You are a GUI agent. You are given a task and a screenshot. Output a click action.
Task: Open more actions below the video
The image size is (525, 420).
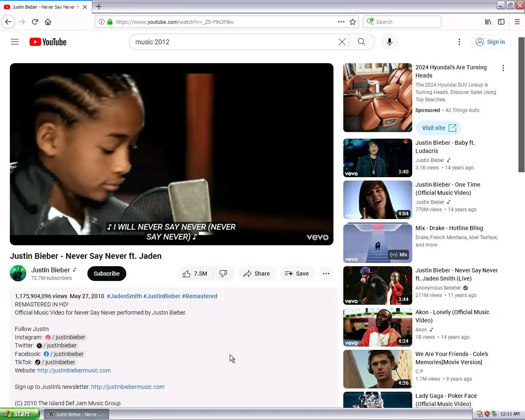(x=326, y=274)
